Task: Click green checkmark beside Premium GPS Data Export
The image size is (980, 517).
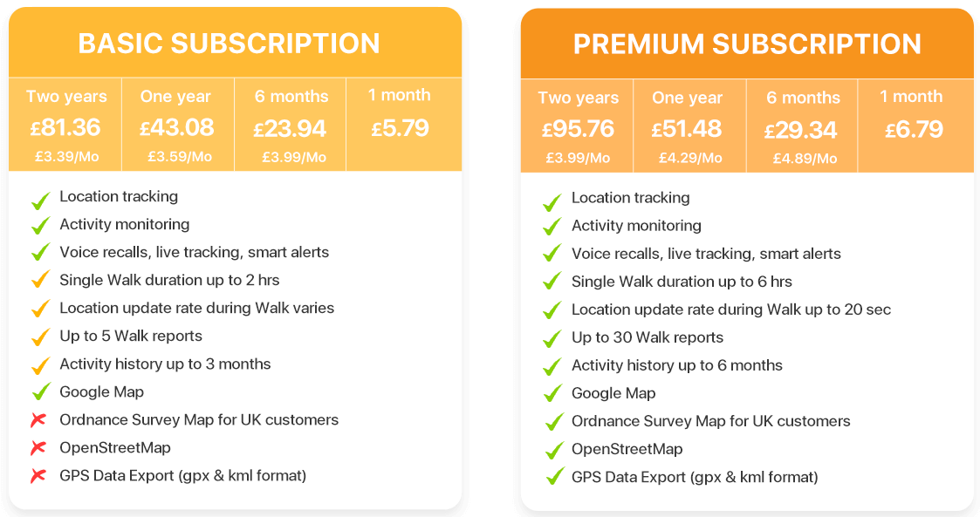Action: click(555, 476)
